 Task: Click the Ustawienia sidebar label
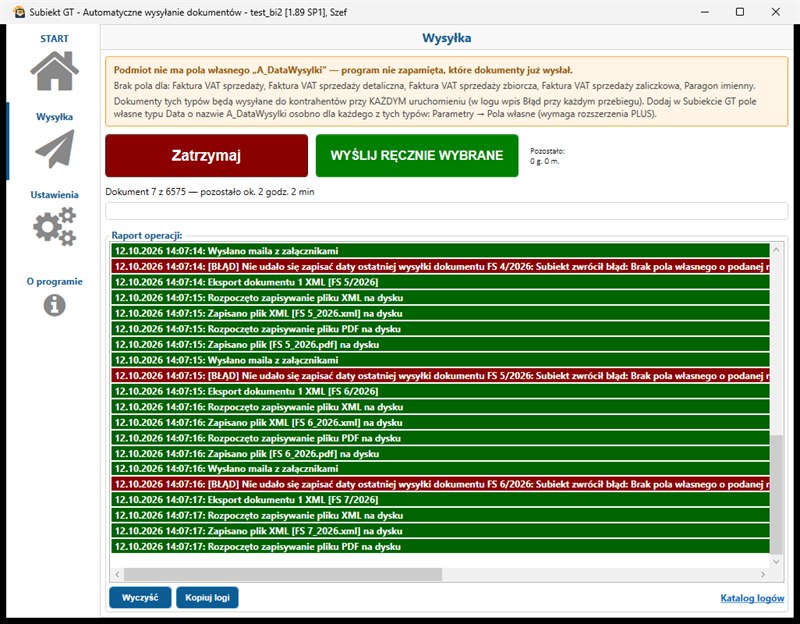tap(55, 195)
